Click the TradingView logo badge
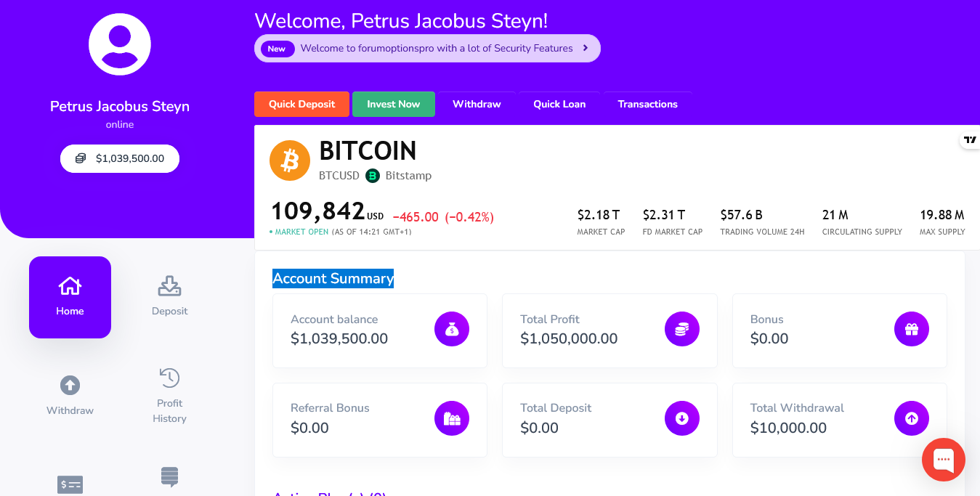 [x=970, y=139]
